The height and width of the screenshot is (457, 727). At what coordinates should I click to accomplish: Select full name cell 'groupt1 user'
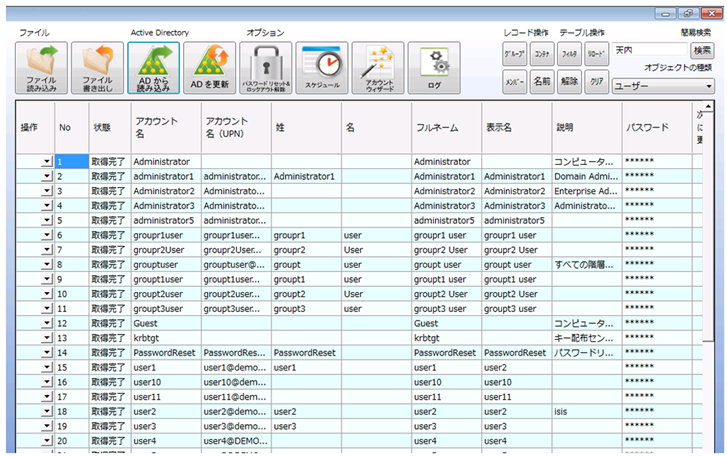click(446, 279)
